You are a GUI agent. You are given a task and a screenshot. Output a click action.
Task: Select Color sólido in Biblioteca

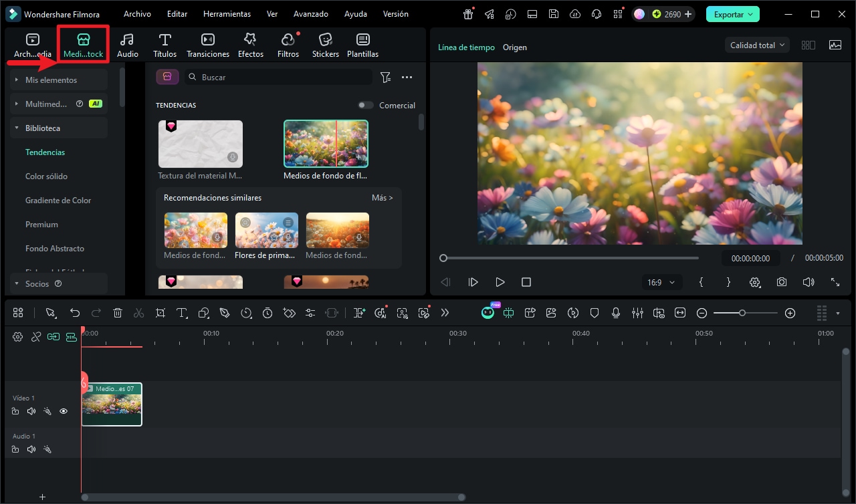pos(46,176)
